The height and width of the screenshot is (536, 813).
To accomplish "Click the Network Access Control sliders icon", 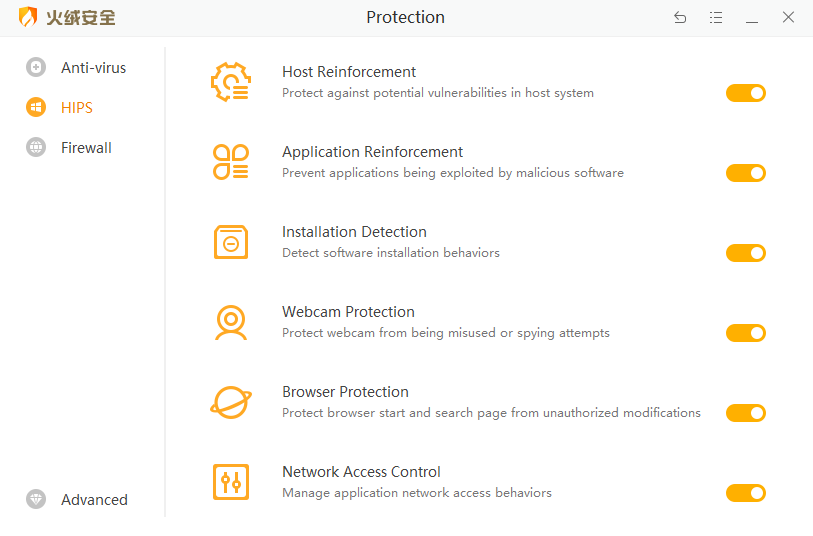I will point(230,482).
